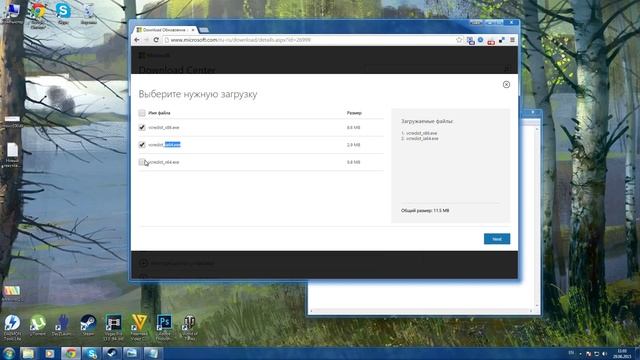Click the blue round extension icon in Chrome toolbar
The width and height of the screenshot is (640, 360).
[x=480, y=40]
